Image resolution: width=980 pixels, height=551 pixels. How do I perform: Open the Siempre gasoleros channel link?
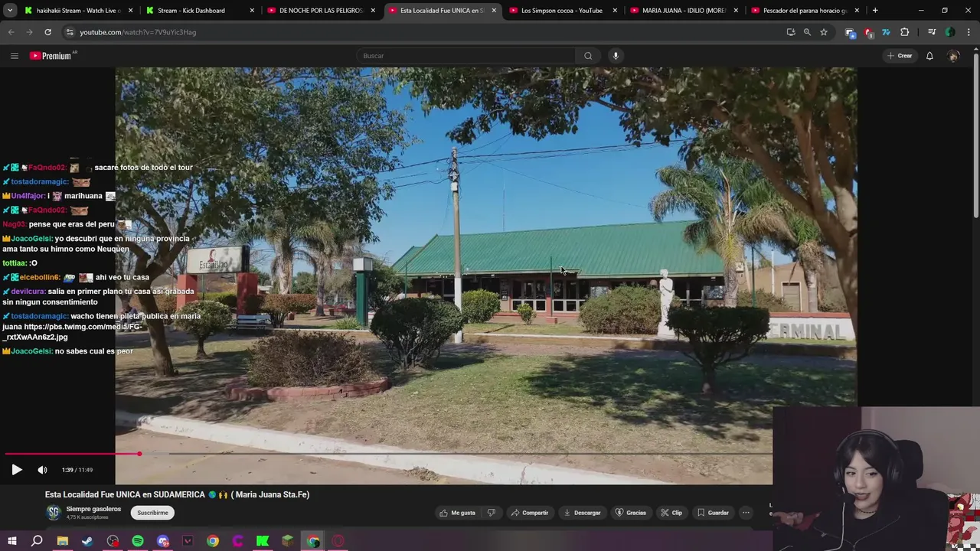[x=93, y=509]
